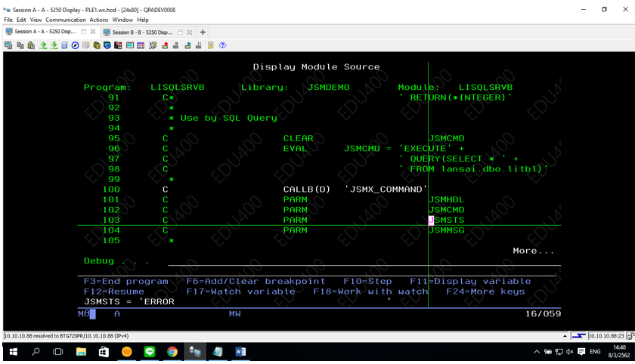Open the Help menu
Viewport: 635px width, 364px height.
click(143, 20)
